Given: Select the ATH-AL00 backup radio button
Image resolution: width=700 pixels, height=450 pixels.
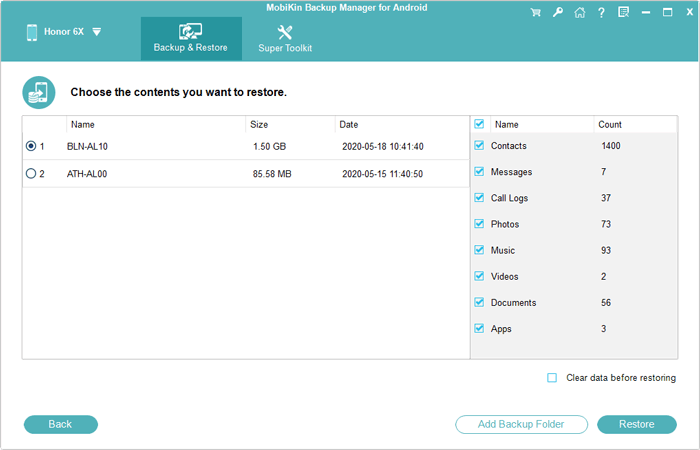Looking at the screenshot, I should click(30, 173).
